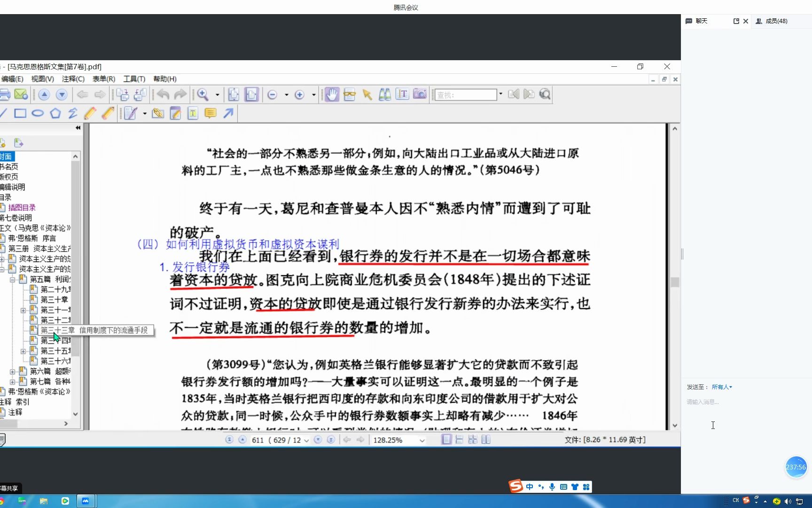Select the snapshot camera tool

coord(420,94)
